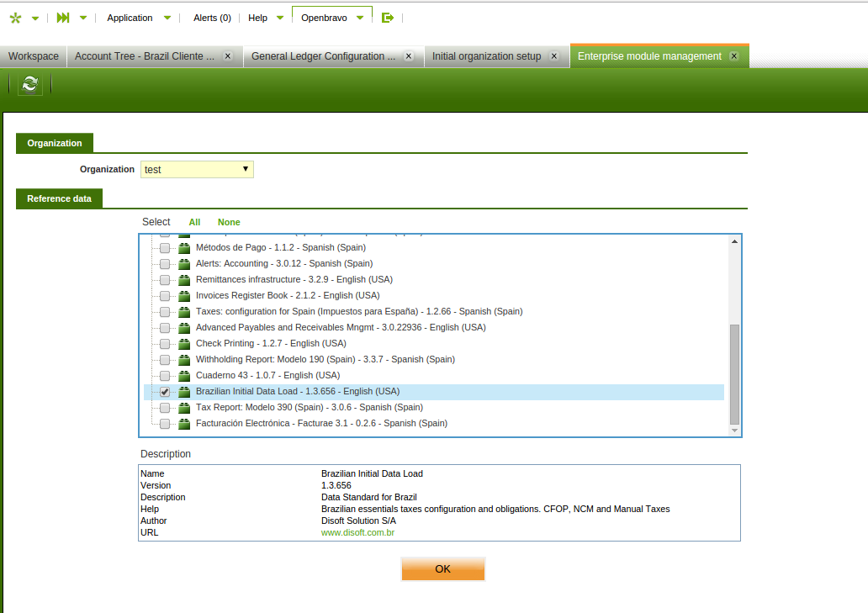Screen dimensions: 868x613
Task: Click module icon beside Cuaderno 43
Action: click(x=184, y=376)
